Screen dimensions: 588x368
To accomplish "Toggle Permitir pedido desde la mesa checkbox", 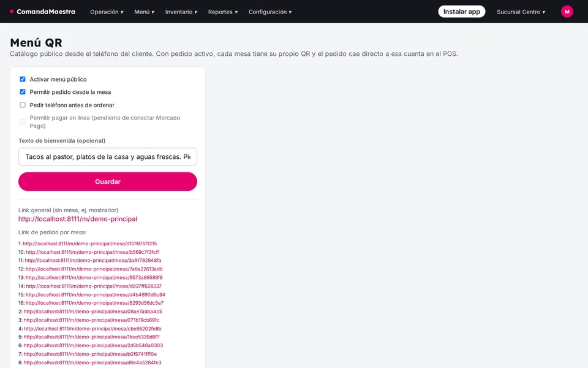I will pyautogui.click(x=23, y=92).
